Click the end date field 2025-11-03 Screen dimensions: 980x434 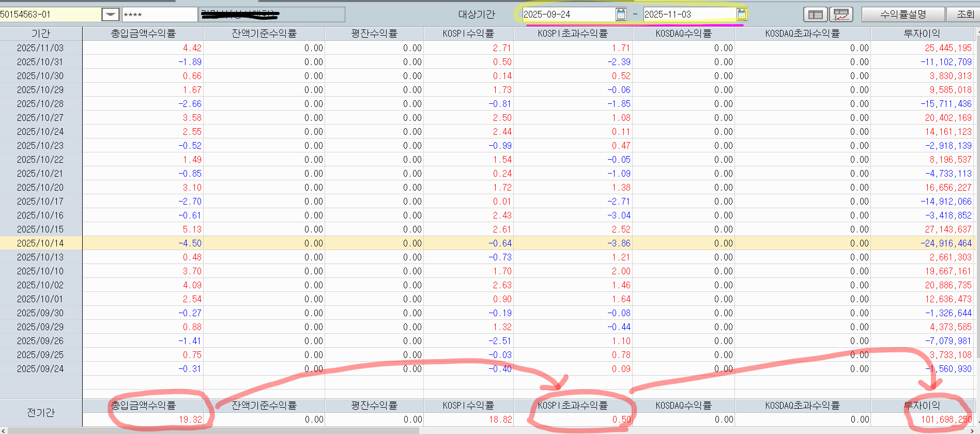[688, 14]
